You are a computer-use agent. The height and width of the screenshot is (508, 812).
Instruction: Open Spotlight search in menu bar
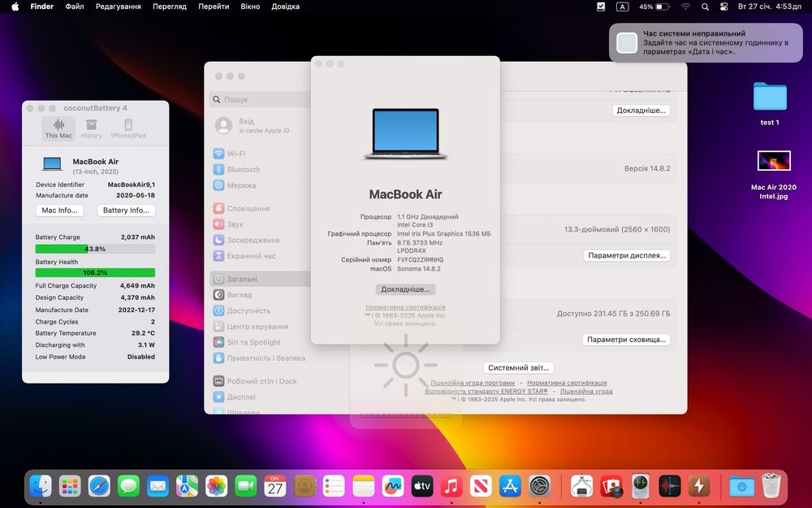click(x=705, y=7)
